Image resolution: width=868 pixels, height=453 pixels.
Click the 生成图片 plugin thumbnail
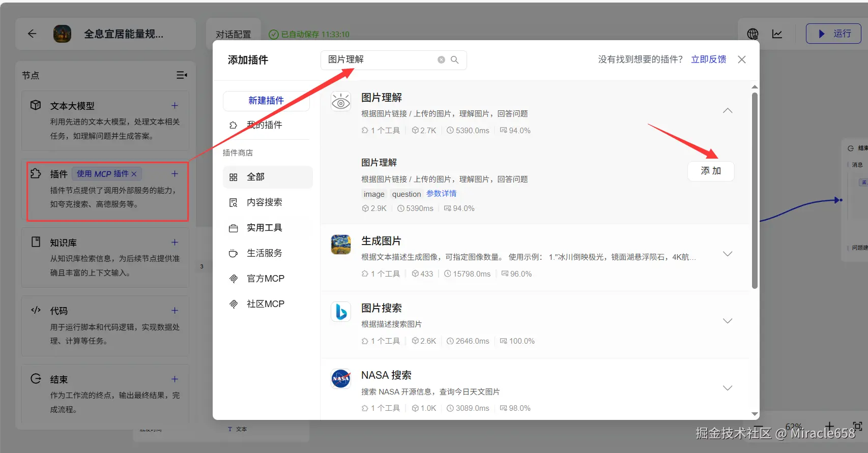click(x=341, y=245)
